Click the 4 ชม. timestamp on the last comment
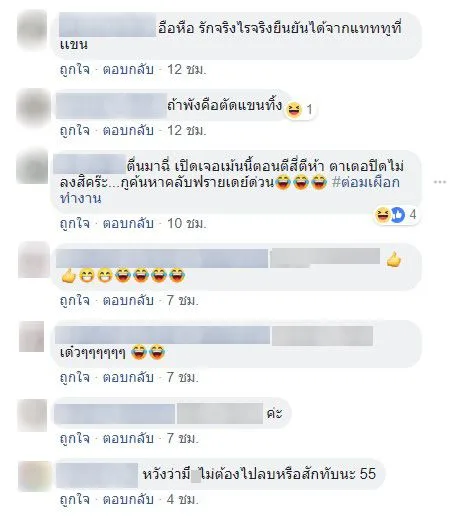Viewport: 459px width, 519px height. [x=183, y=499]
